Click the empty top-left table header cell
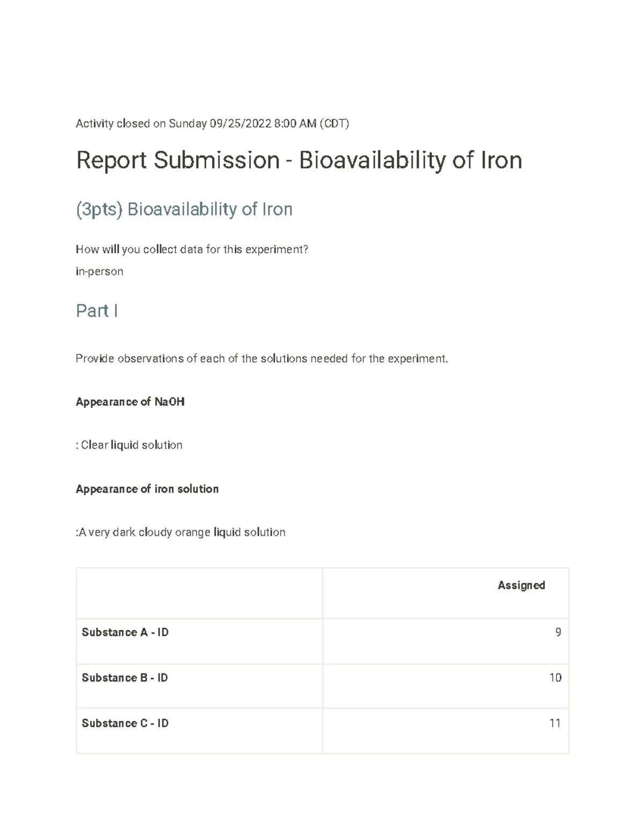 coord(199,593)
